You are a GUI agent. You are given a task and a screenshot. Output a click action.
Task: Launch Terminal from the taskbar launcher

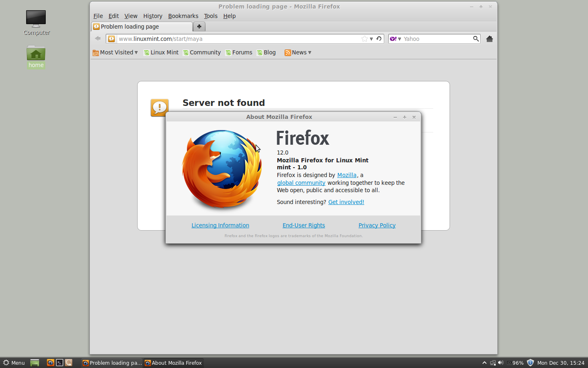tap(60, 363)
